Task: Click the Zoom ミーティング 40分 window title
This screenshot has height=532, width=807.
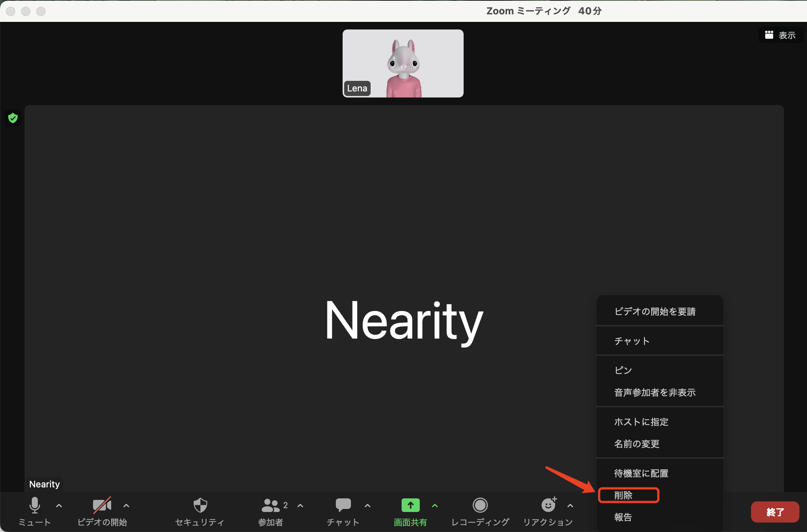Action: point(543,11)
